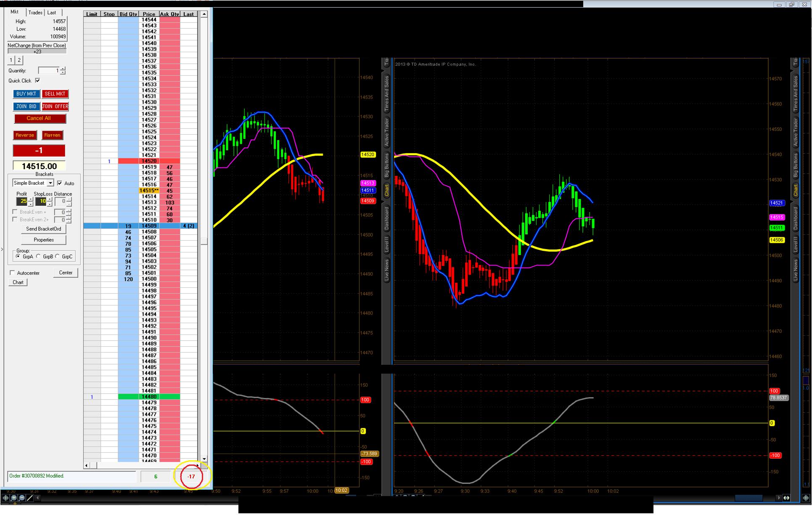Screen dimensions: 812x515
Task: Click the zoom in magnifier icon
Action: [14, 498]
